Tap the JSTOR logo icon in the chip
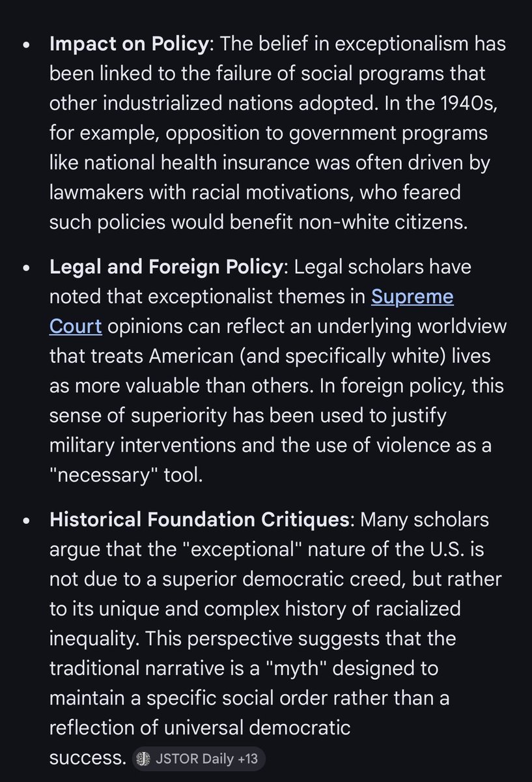This screenshot has height=782, width=532. [x=144, y=759]
